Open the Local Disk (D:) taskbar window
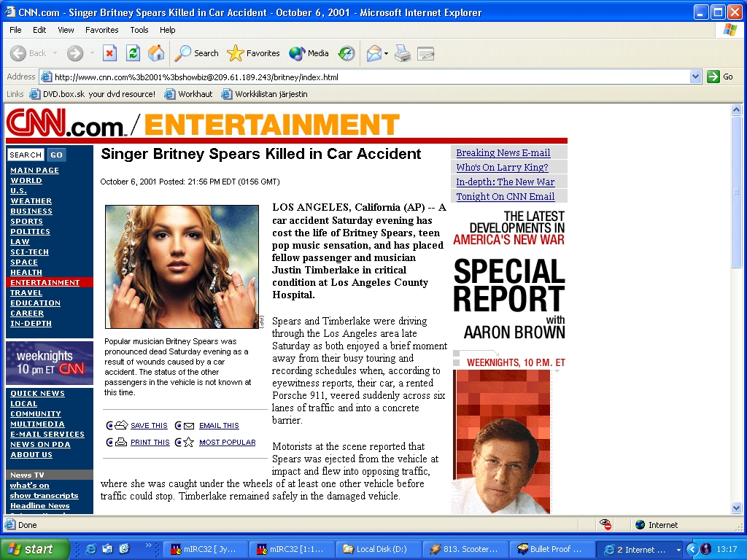The width and height of the screenshot is (747, 560). 378,550
